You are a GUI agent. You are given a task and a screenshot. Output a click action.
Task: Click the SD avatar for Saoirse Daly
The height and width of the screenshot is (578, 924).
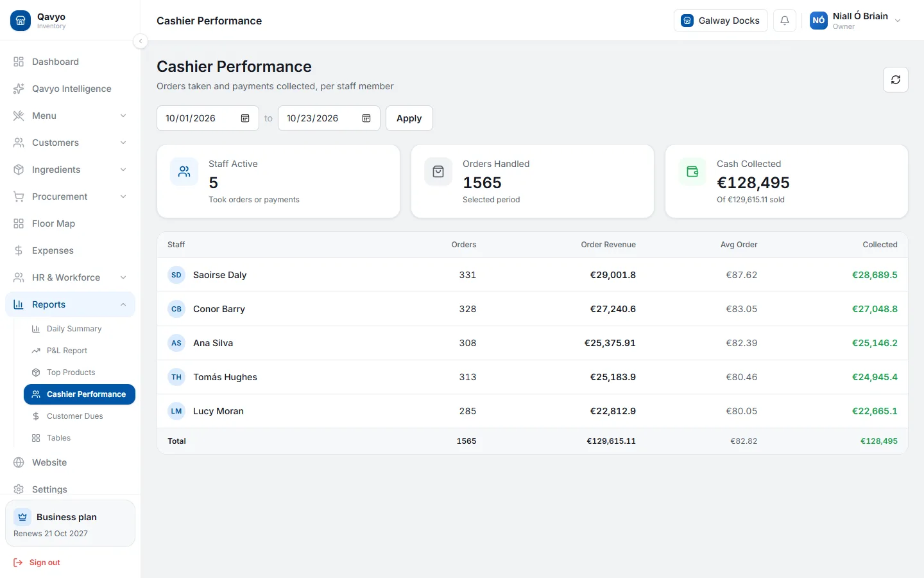tap(176, 275)
